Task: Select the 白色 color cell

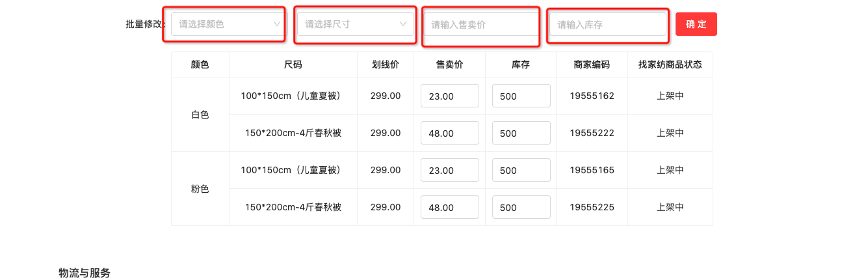Action: [x=200, y=115]
